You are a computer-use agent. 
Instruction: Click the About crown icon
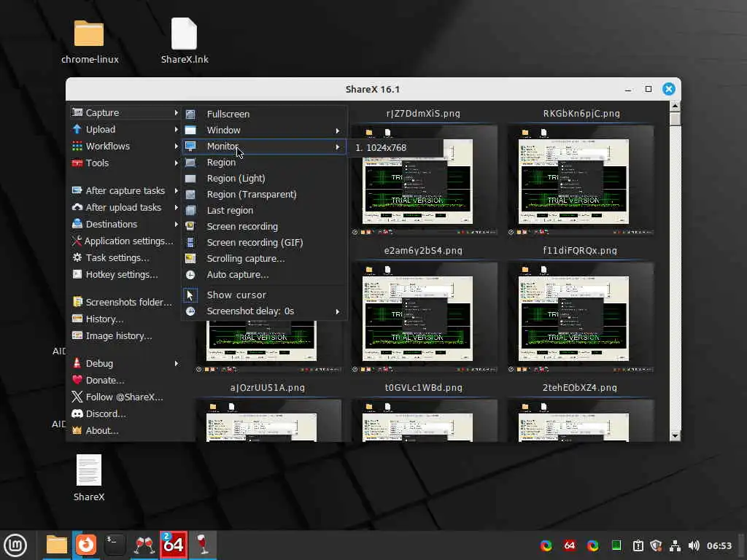tap(77, 430)
